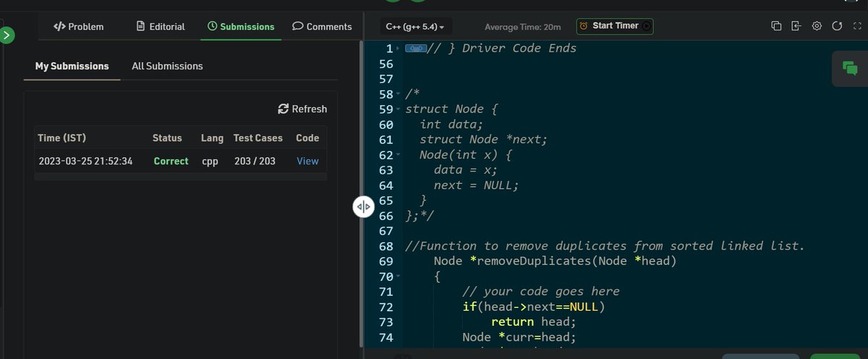868x359 pixels.
Task: Click line 69 removeDuplicates function signature
Action: (555, 261)
